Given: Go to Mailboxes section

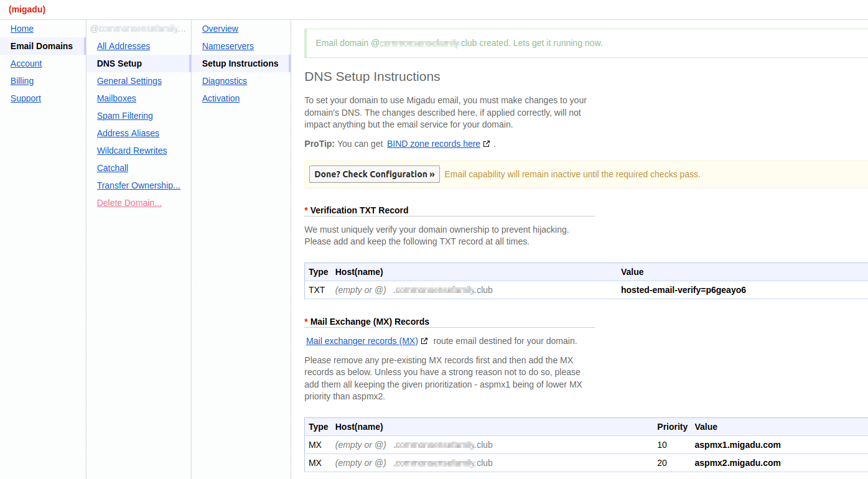Looking at the screenshot, I should [x=116, y=98].
